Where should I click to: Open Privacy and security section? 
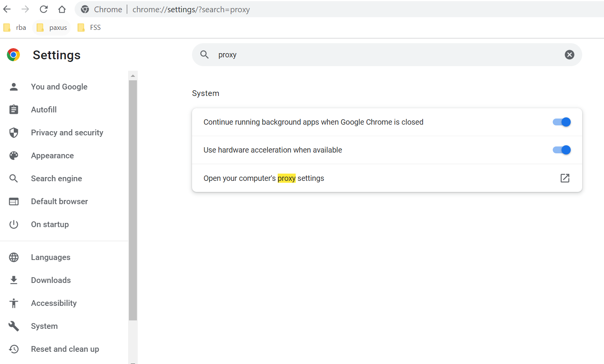coord(67,133)
